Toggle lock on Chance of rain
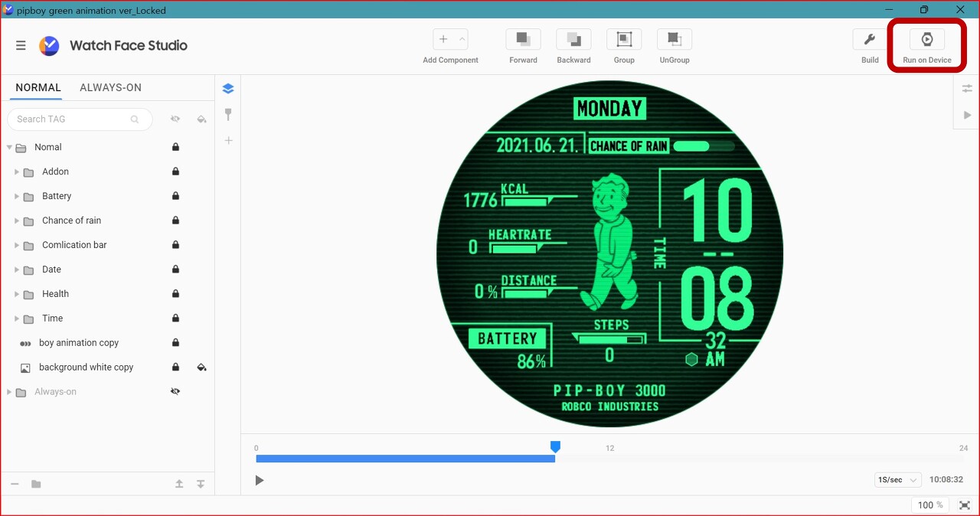Image resolution: width=980 pixels, height=516 pixels. (175, 220)
